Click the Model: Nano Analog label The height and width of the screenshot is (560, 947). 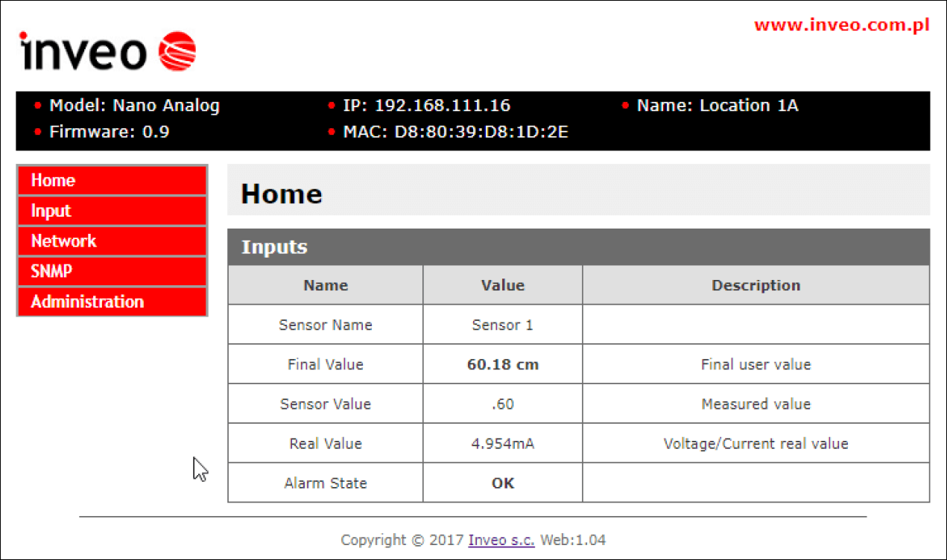pyautogui.click(x=134, y=106)
